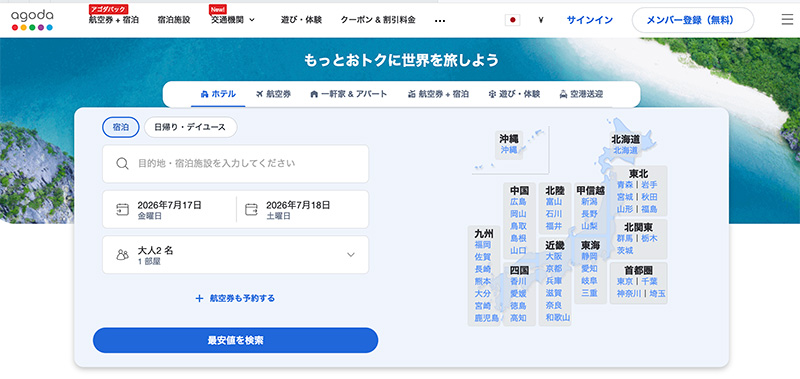Select 大阪 in the 近畿 region
Image resolution: width=800 pixels, height=379 pixels.
[554, 256]
